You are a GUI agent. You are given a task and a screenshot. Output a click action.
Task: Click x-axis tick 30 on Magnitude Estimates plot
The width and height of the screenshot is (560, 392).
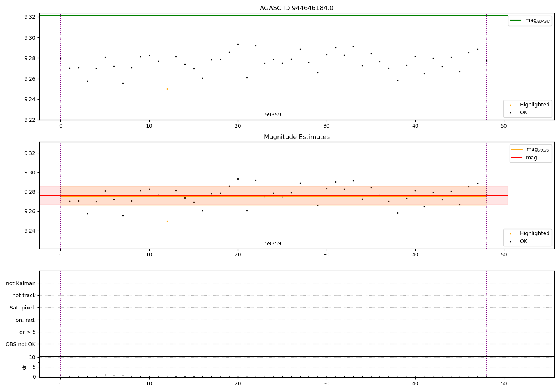tap(327, 255)
